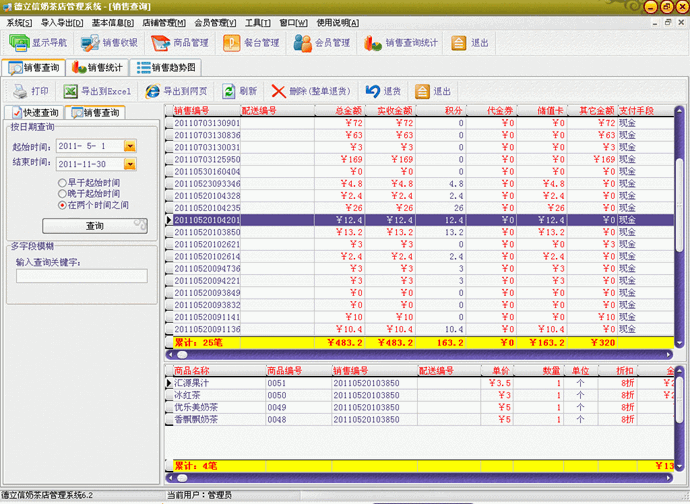The image size is (690, 504).
Task: Expand the 结束时间 date dropdown
Action: (x=130, y=164)
